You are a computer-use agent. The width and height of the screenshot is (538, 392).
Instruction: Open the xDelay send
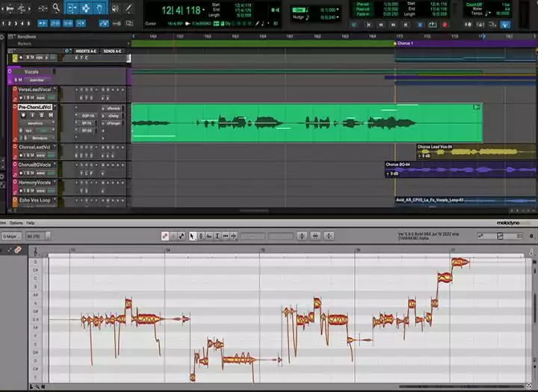(114, 116)
